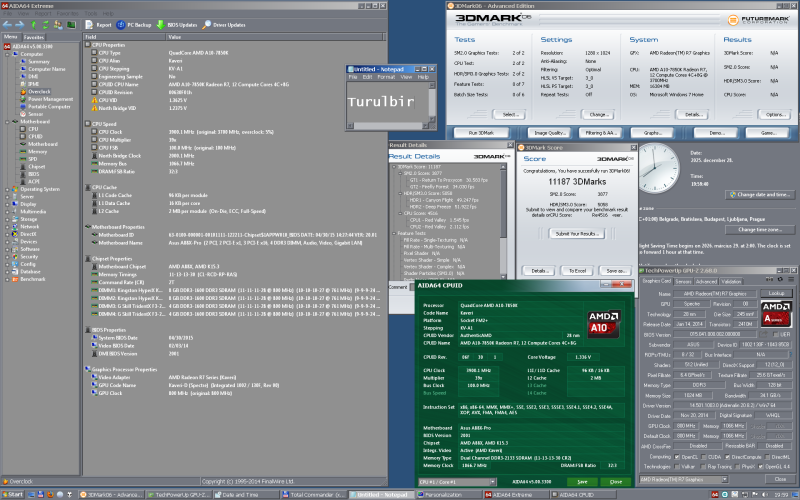Open Driver Updates in AIDA64 toolbar
Viewport: 800px width, 500px height.
223,24
